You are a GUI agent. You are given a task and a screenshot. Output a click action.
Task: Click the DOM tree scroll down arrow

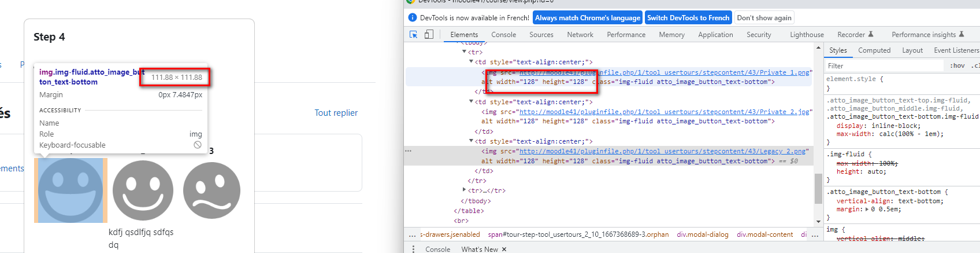(818, 221)
